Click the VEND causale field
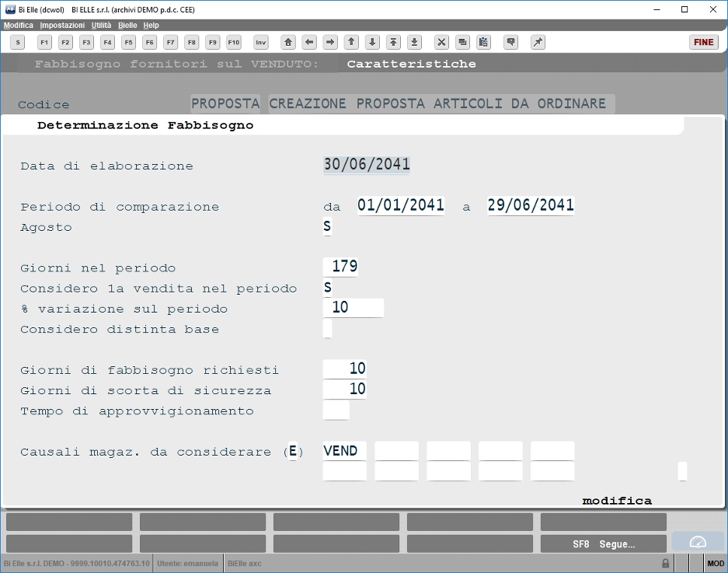This screenshot has width=728, height=573. pyautogui.click(x=344, y=451)
